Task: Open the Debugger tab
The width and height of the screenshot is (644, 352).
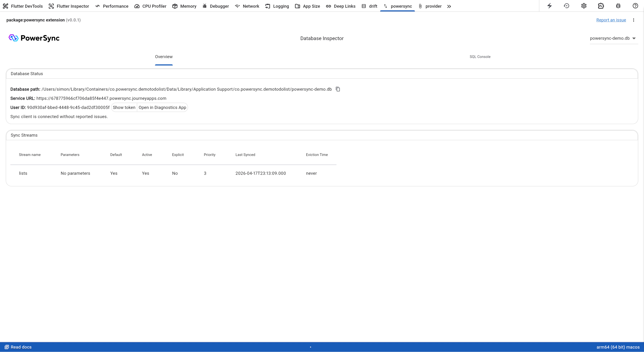Action: click(216, 6)
